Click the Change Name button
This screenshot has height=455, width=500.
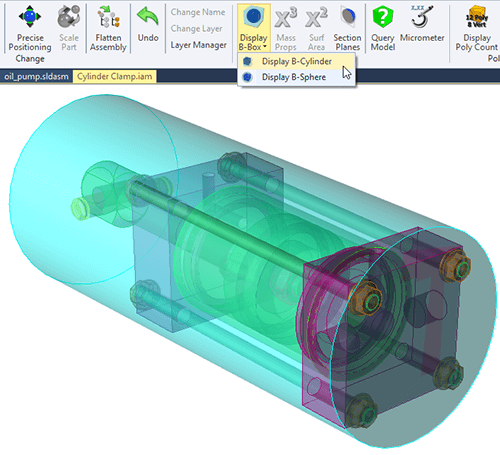click(x=198, y=12)
